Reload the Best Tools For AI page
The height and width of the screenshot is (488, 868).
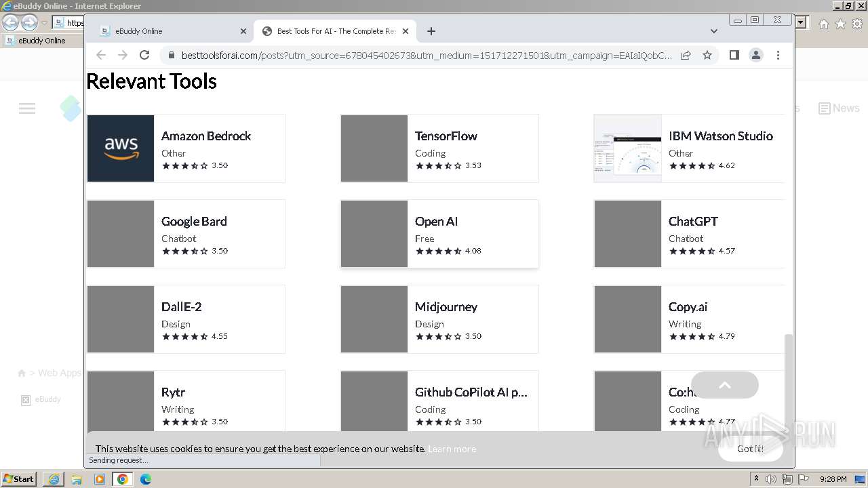(x=144, y=55)
